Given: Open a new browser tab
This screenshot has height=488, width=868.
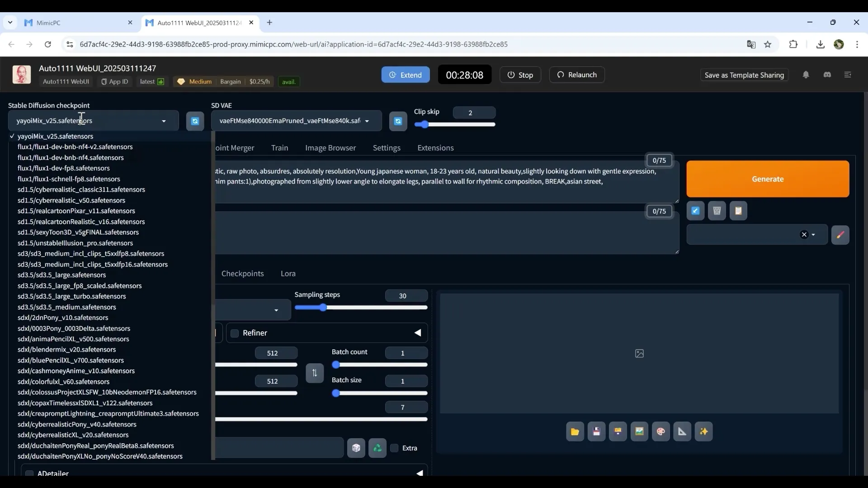Looking at the screenshot, I should pyautogui.click(x=269, y=23).
